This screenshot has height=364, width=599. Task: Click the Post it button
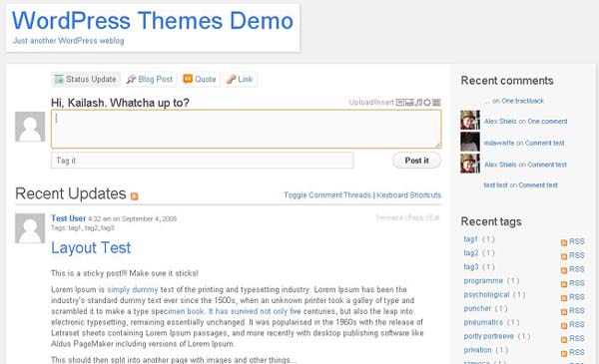pos(416,161)
